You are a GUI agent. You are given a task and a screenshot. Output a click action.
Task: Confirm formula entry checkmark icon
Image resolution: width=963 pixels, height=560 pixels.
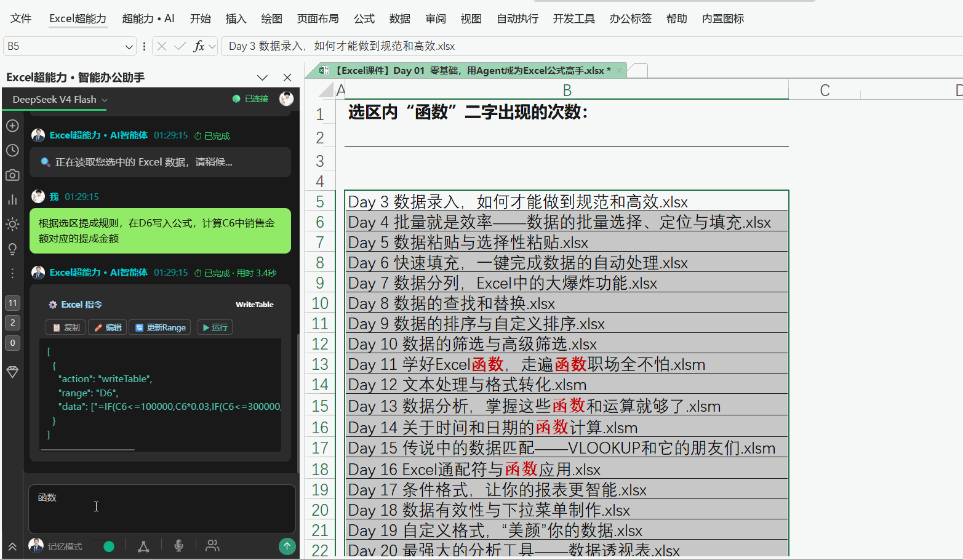(180, 46)
